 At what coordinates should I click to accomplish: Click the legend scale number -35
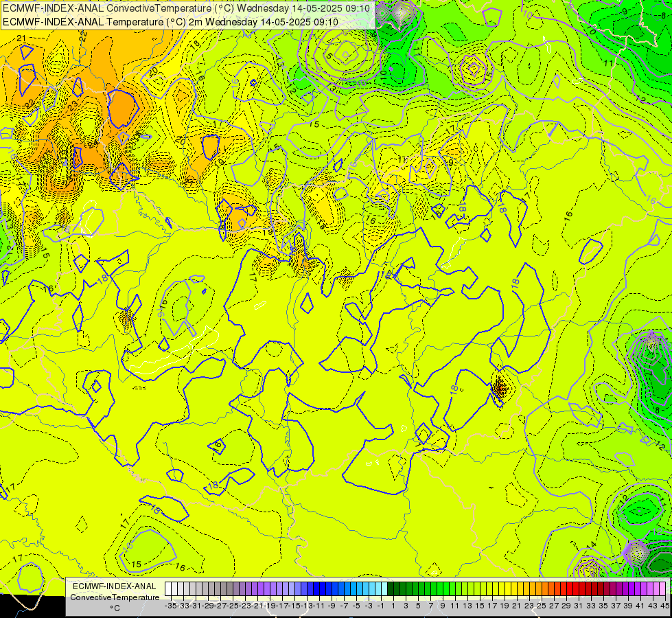(171, 606)
